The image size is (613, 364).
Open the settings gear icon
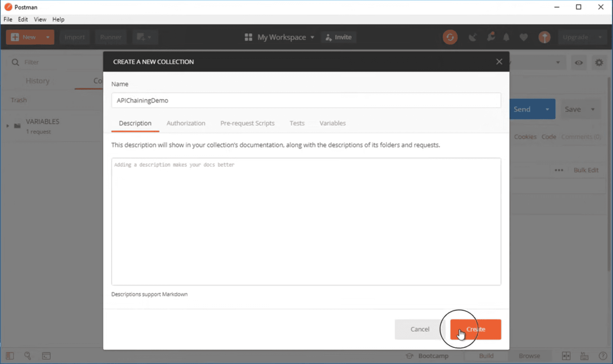599,62
